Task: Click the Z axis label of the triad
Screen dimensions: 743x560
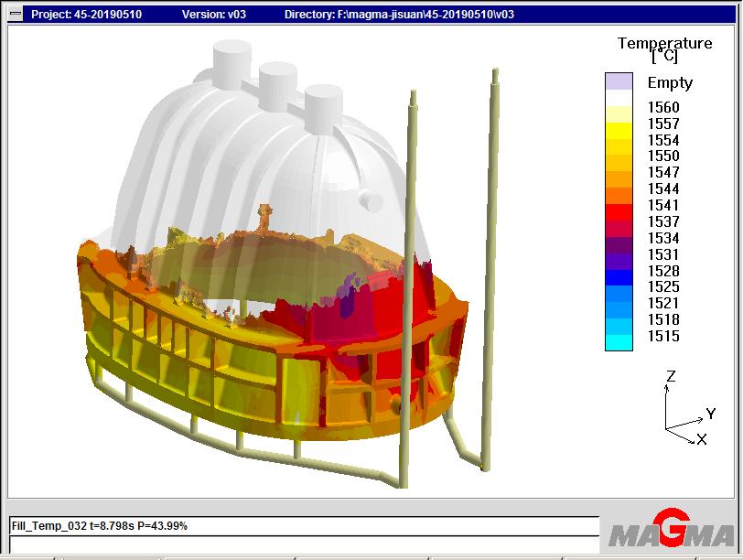Action: [x=671, y=376]
